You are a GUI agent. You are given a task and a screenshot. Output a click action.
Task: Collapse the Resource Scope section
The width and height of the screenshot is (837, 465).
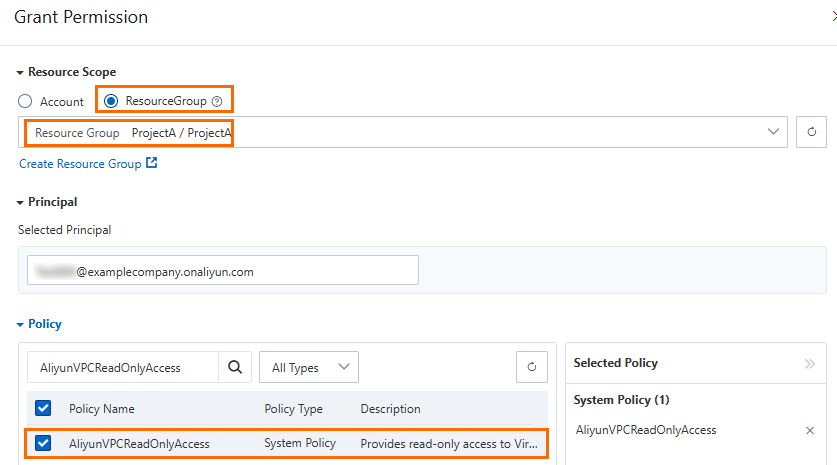[x=20, y=73]
